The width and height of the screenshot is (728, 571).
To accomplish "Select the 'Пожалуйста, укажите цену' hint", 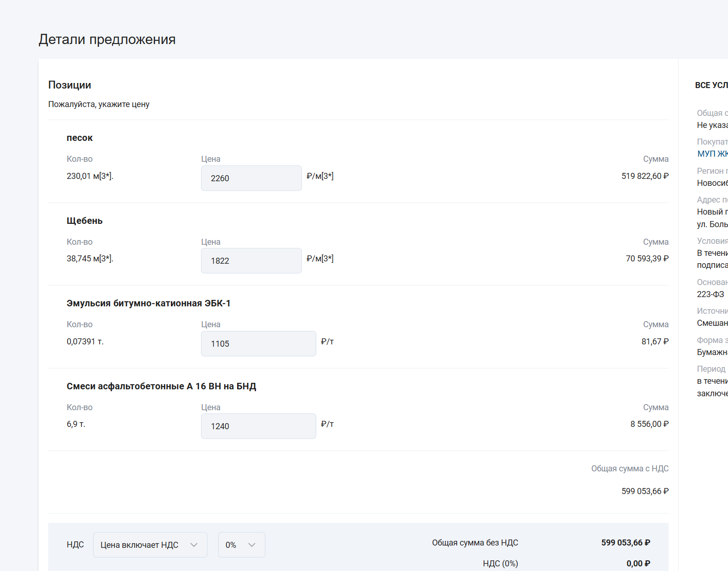I will (99, 104).
